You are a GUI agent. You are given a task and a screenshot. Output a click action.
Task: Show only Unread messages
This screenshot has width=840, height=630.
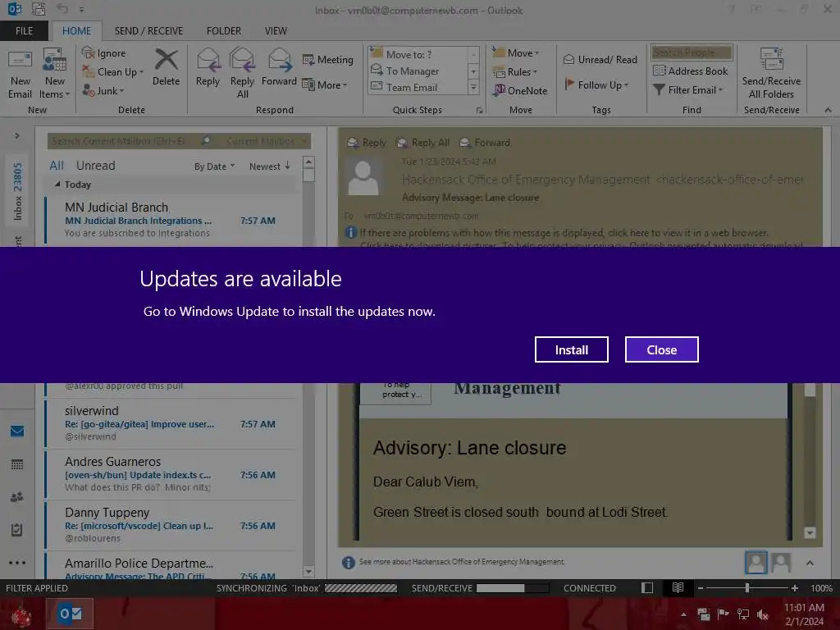click(95, 166)
